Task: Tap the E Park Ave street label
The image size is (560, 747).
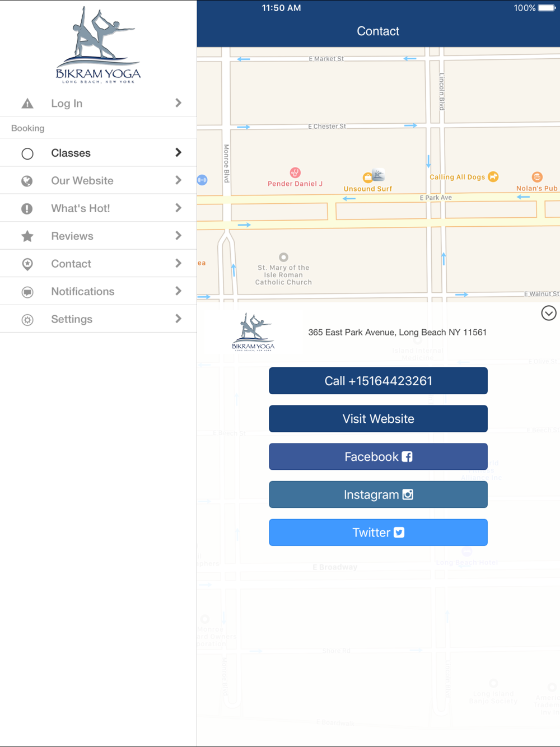Action: [x=436, y=198]
